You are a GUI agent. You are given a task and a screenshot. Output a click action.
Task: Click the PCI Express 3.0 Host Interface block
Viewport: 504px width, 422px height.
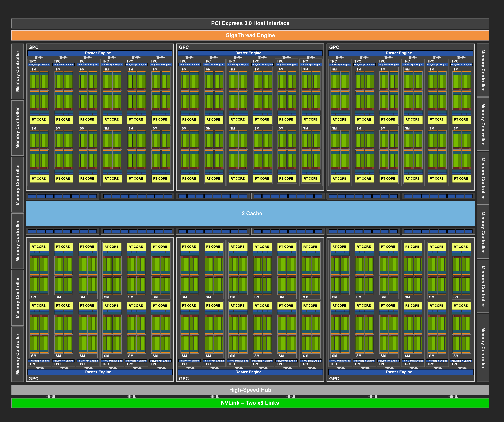(x=250, y=23)
